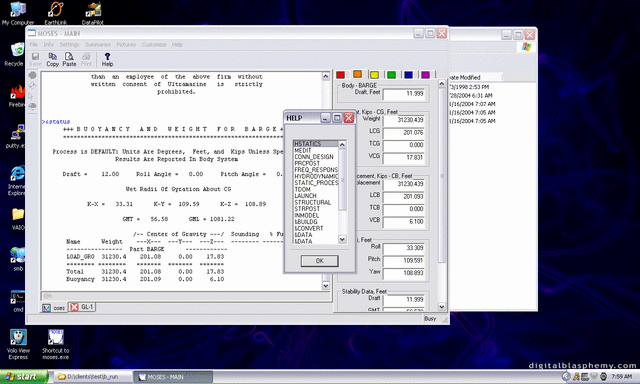Open the Customize menu
Screen dimensions: 640x384
pyautogui.click(x=154, y=44)
